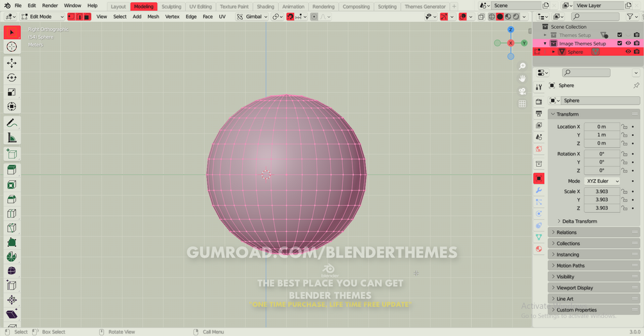The height and width of the screenshot is (336, 644).
Task: Open the XYZ Euler rotation mode dropdown
Action: point(602,181)
